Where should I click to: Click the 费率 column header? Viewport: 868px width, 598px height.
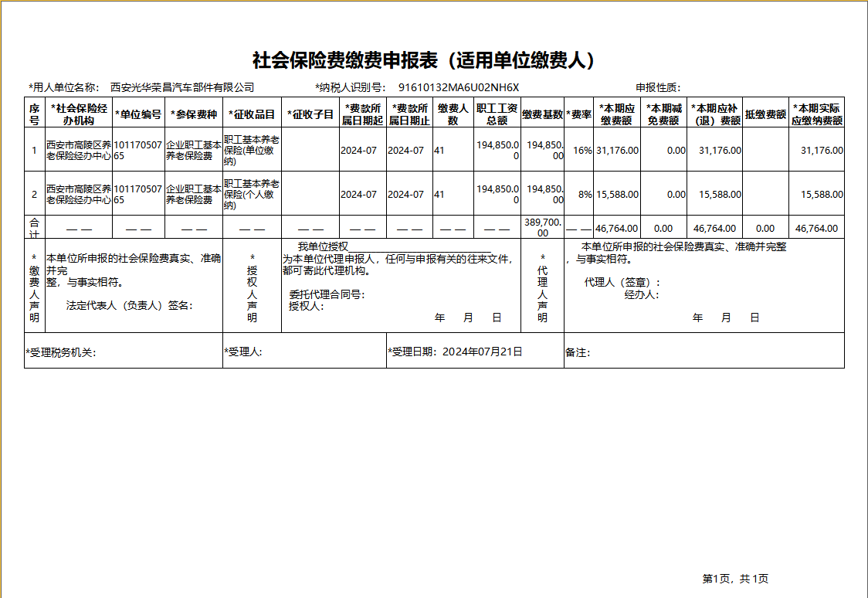[x=578, y=114]
